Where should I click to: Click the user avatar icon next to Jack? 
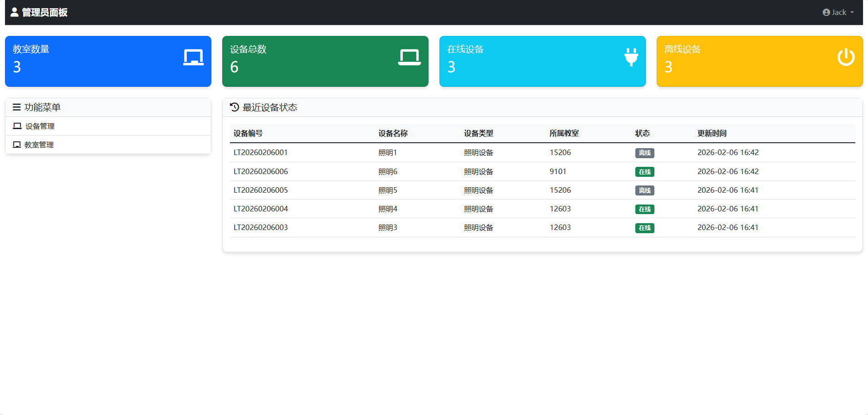coord(826,12)
